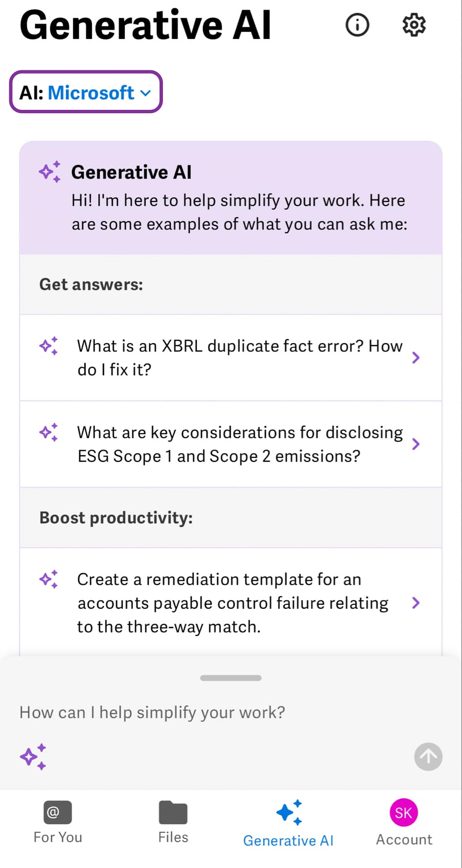The height and width of the screenshot is (868, 462).
Task: Click the prompt input asking to simplify work
Action: [x=152, y=712]
